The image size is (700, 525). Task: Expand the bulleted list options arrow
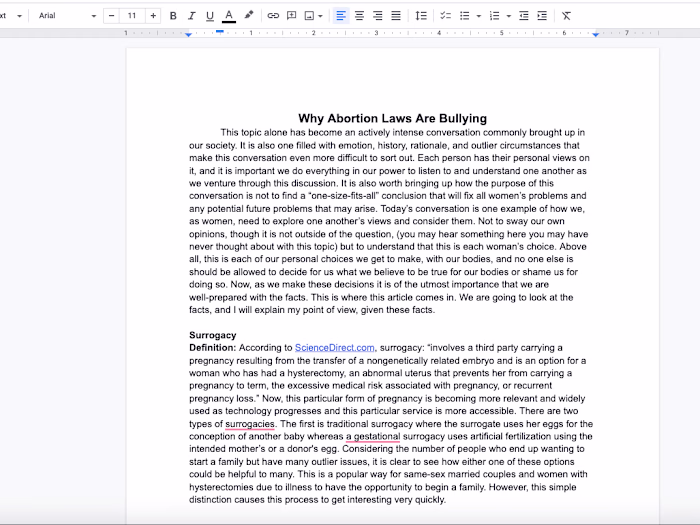pos(479,16)
